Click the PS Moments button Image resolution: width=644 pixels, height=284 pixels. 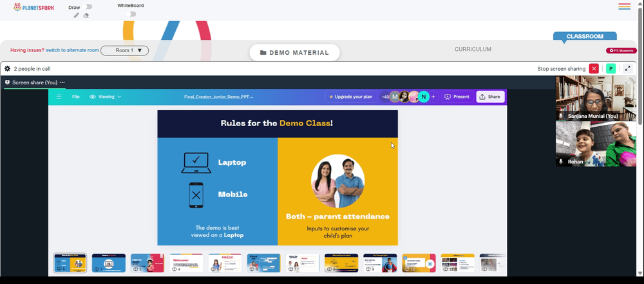tap(621, 50)
